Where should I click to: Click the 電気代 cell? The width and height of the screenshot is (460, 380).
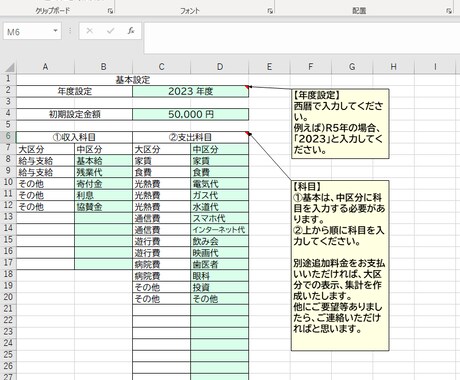point(220,184)
